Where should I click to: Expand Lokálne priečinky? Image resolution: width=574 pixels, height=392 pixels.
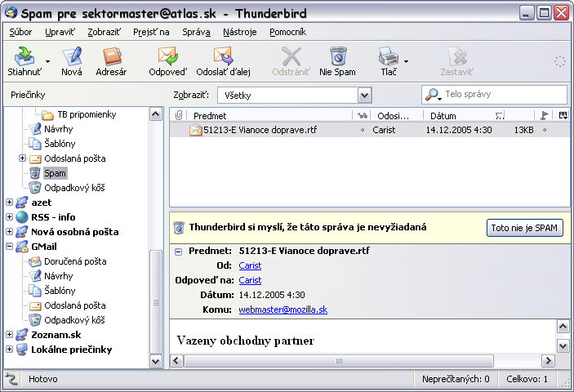click(10, 350)
